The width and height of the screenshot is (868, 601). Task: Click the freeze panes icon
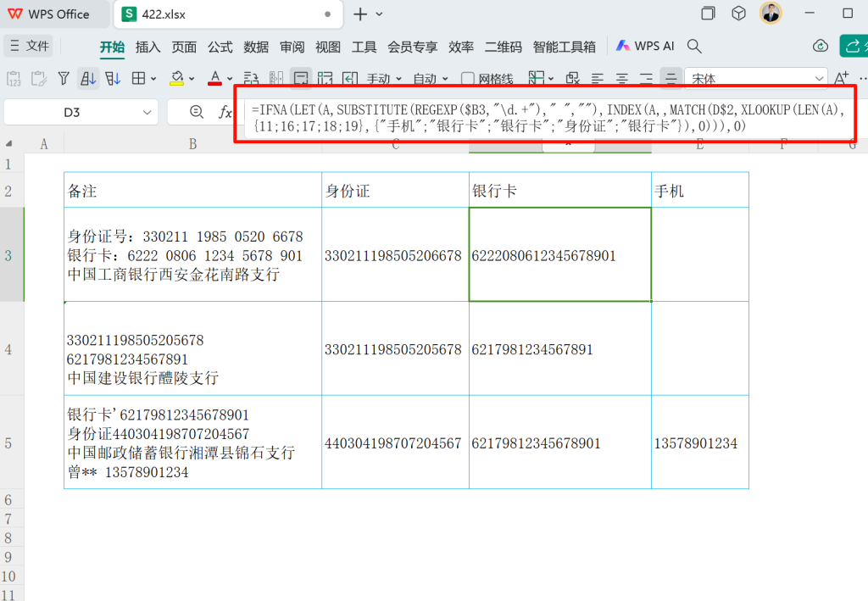click(536, 78)
